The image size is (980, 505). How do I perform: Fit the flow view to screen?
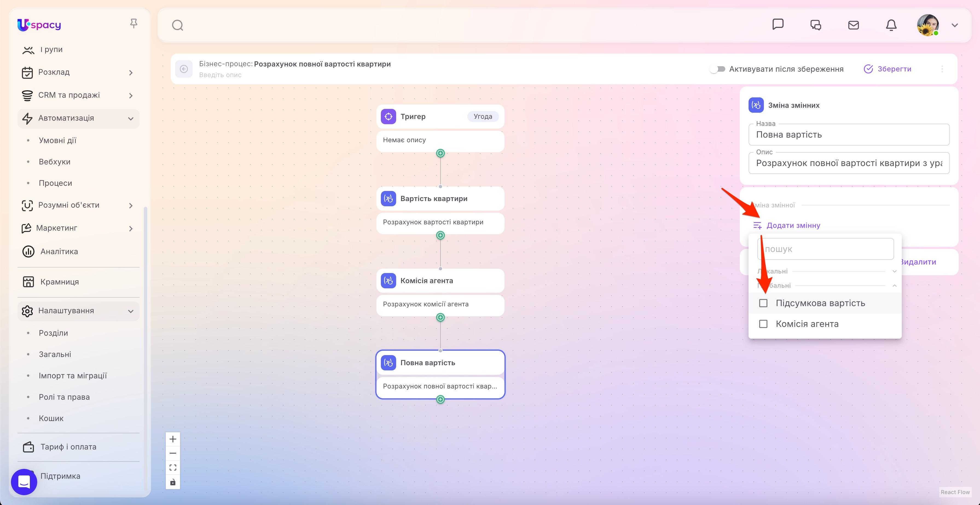(x=173, y=468)
